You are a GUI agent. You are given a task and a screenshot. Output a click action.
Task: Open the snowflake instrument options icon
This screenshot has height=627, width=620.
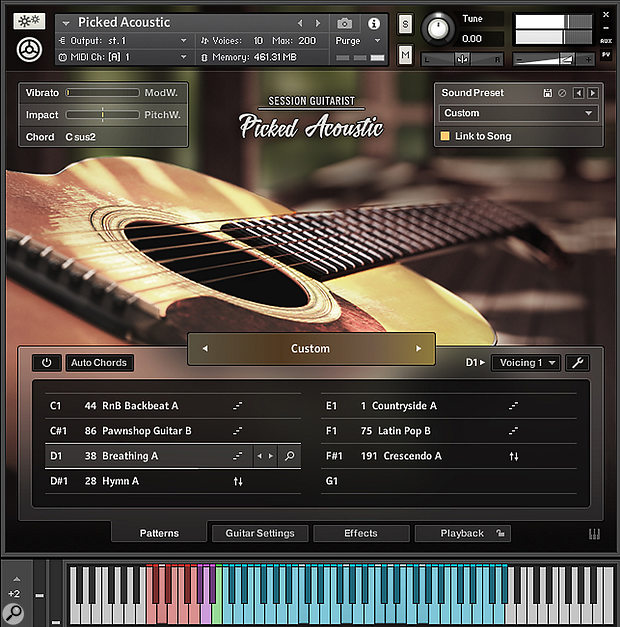(29, 21)
